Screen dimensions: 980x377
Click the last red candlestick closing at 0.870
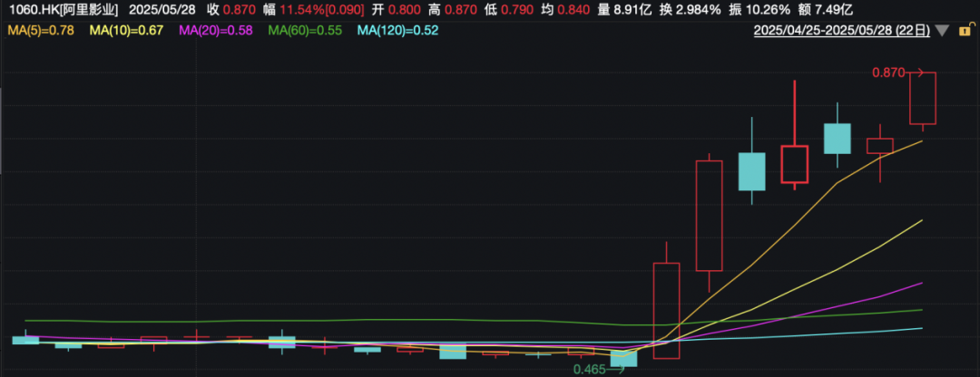(x=923, y=98)
